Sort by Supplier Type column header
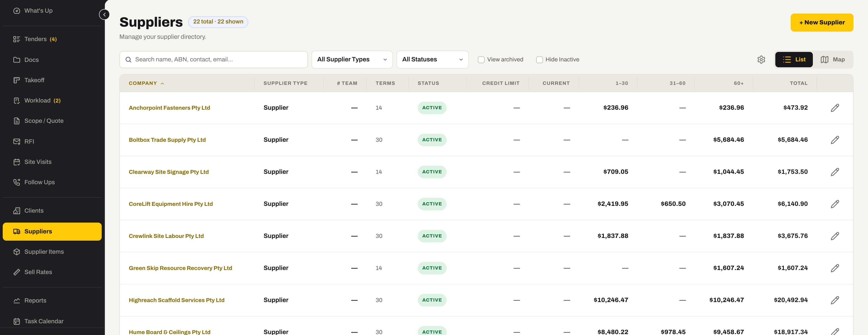Viewport: 868px width, 335px height. (285, 83)
